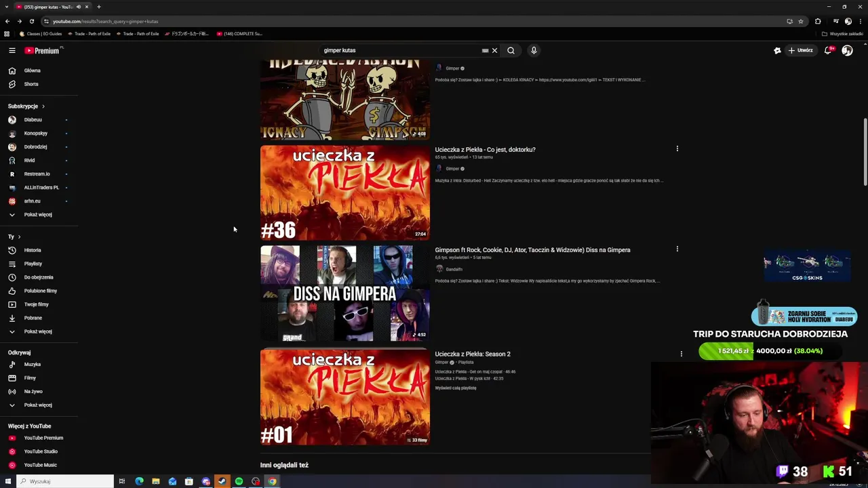
Task: Click the icon left of the Utwórz button
Action: pyautogui.click(x=777, y=50)
